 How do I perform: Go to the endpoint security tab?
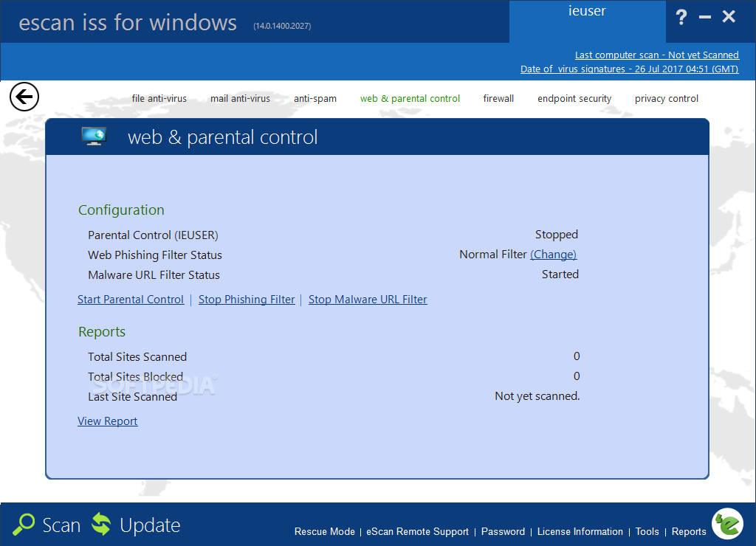574,98
